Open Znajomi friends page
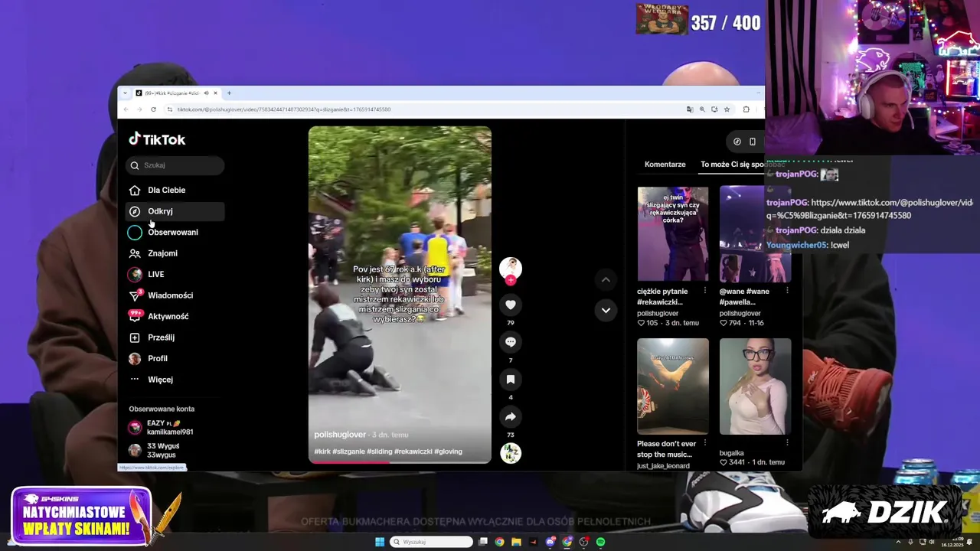This screenshot has height=551, width=980. coord(175,253)
